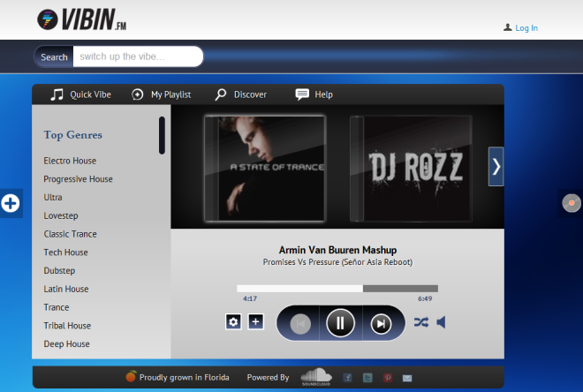Open the right side vinyl record panel
Screen dimensions: 583x392
(x=572, y=203)
